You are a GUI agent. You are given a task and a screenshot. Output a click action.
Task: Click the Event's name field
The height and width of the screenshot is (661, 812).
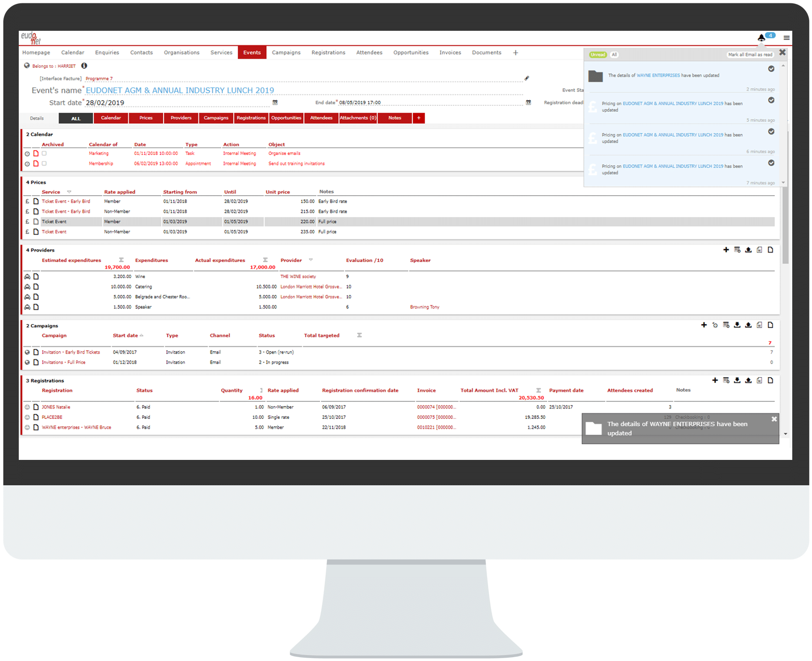(303, 90)
